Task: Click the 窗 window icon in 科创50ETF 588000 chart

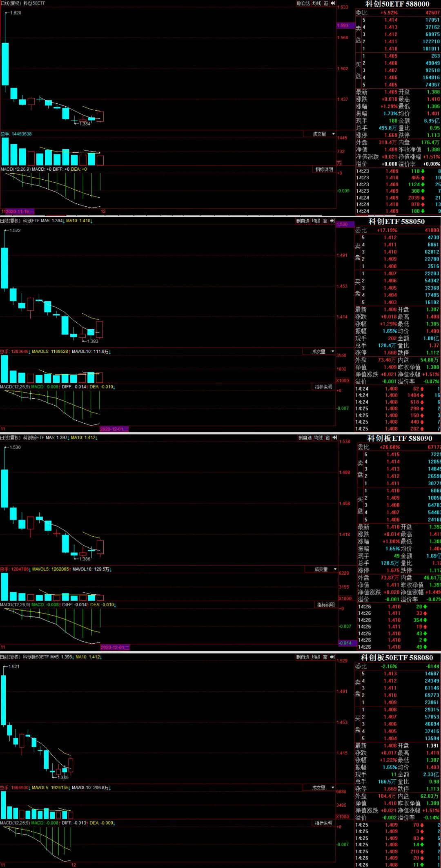Action: [326, 3]
